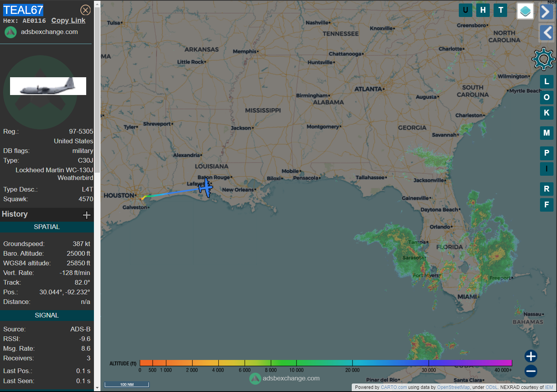Toggle the U map button

pos(465,10)
